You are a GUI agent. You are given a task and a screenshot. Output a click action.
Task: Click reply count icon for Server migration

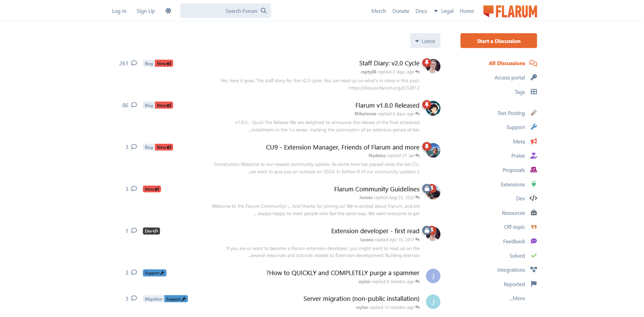(x=134, y=298)
